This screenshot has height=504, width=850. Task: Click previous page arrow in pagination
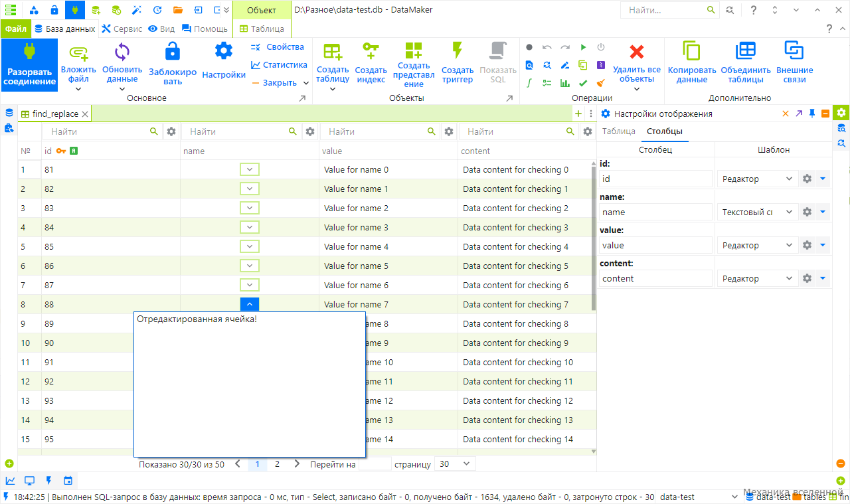[x=238, y=464]
